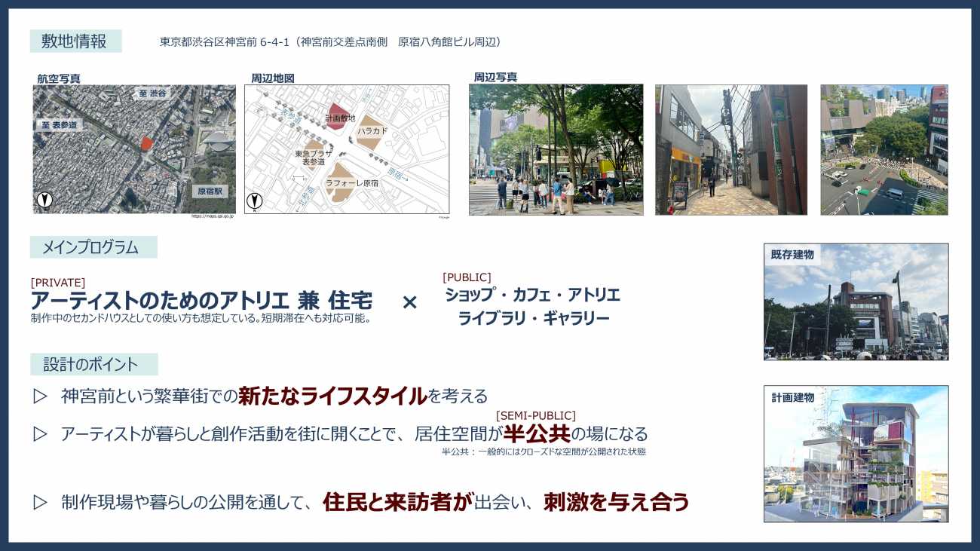Click the triangle bullet before 神宮前という繁華街
The image size is (980, 551).
point(41,396)
